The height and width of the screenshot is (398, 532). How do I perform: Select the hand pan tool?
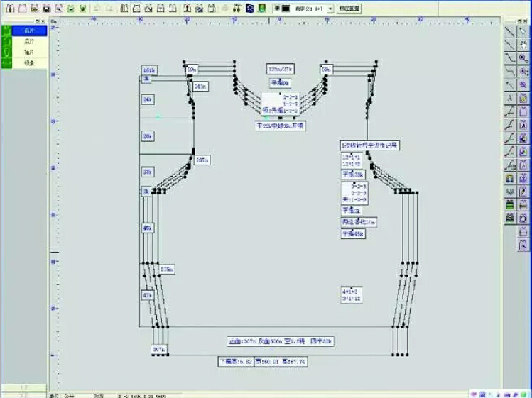524,44
